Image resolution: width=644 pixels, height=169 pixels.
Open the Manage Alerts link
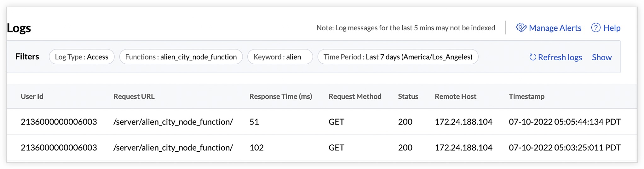point(555,28)
